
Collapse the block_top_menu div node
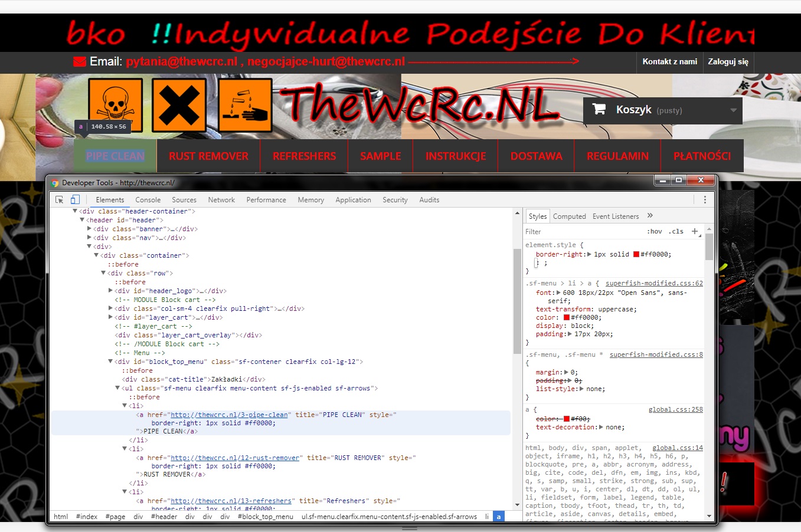pyautogui.click(x=110, y=362)
